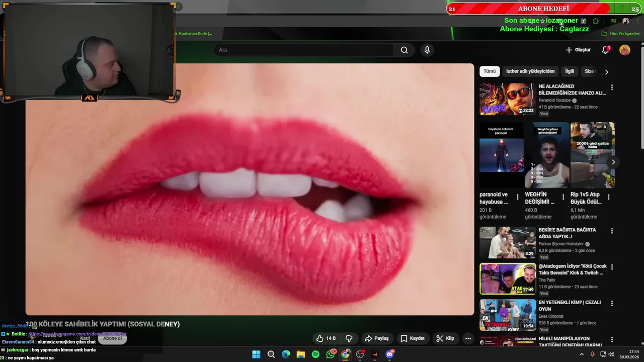Open options for WEGH'İN DEĞİŞİMİ Short

click(563, 197)
